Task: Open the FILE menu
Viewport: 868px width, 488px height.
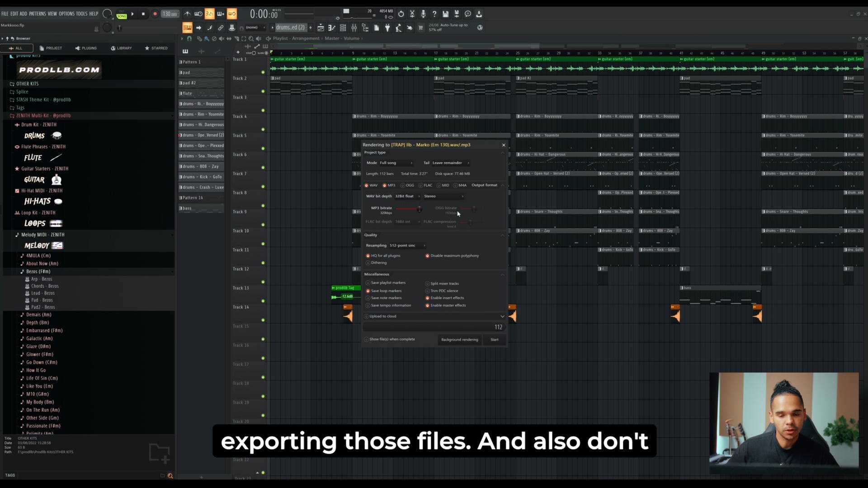Action: pos(5,14)
